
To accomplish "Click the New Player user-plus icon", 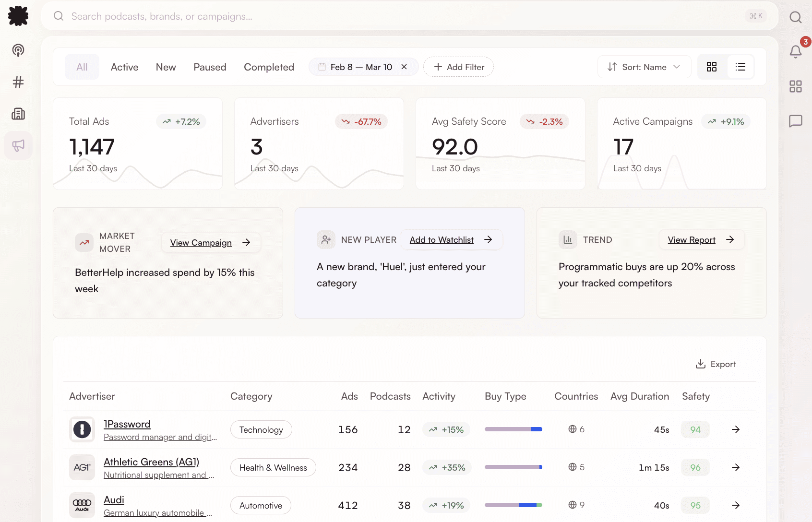I will click(326, 239).
